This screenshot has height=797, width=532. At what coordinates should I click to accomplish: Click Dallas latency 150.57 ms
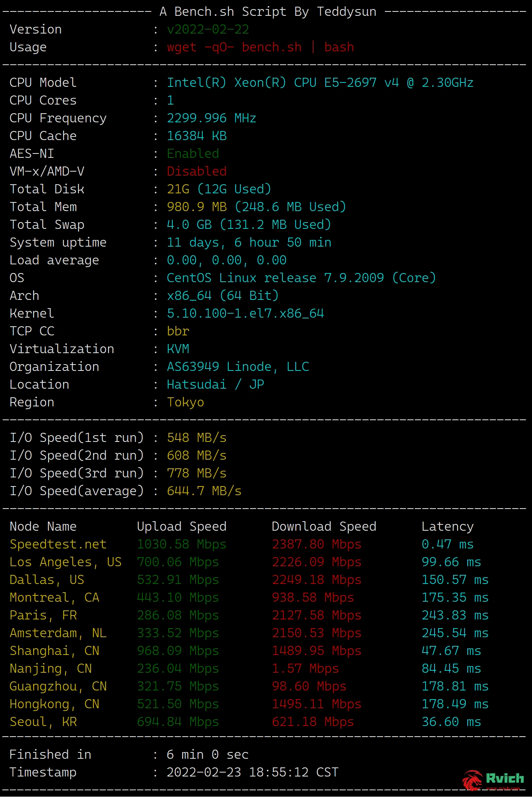click(x=455, y=580)
